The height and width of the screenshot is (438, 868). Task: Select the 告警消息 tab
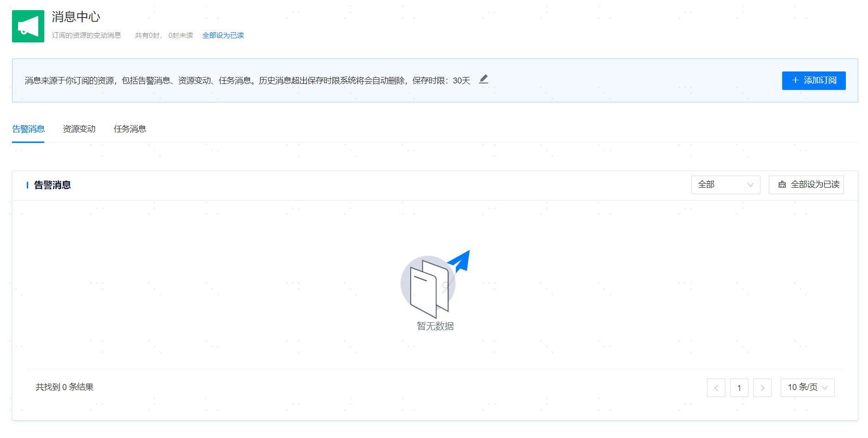(x=28, y=129)
